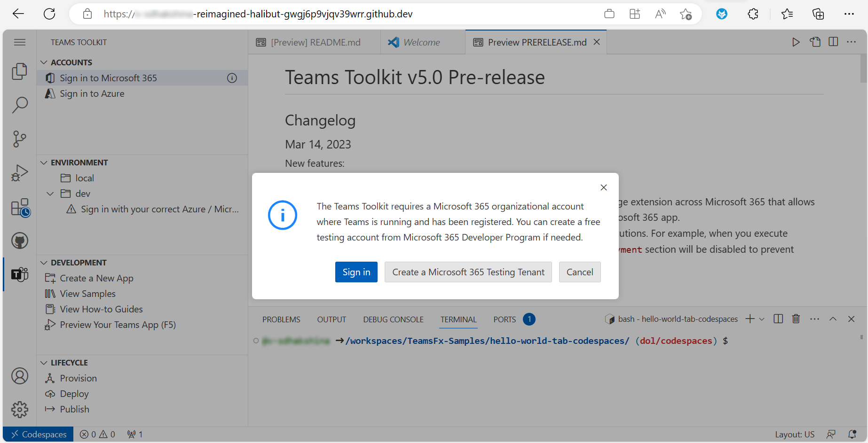Open the Accounts menu icon
Viewport: 868px width, 443px height.
tap(19, 376)
